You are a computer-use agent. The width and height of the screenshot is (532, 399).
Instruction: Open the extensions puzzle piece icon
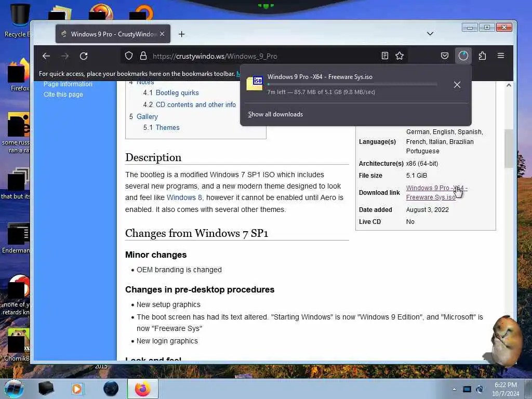click(x=482, y=56)
